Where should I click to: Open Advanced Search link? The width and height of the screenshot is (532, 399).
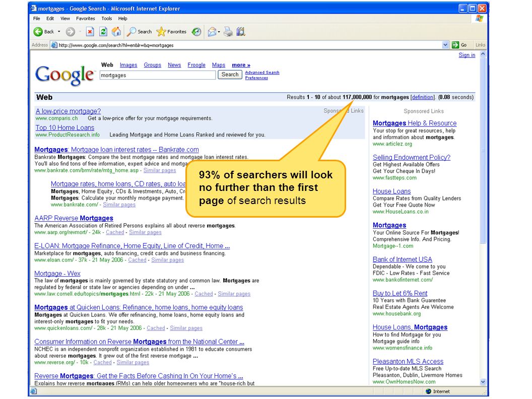(262, 72)
